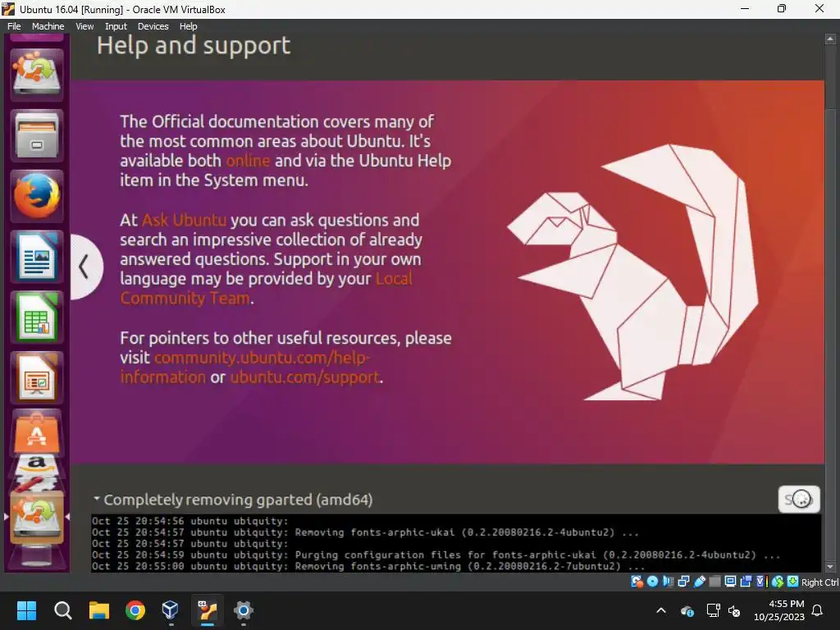Select the running Ubiquity installer launcher icon
This screenshot has height=630, width=840.
tap(36, 519)
